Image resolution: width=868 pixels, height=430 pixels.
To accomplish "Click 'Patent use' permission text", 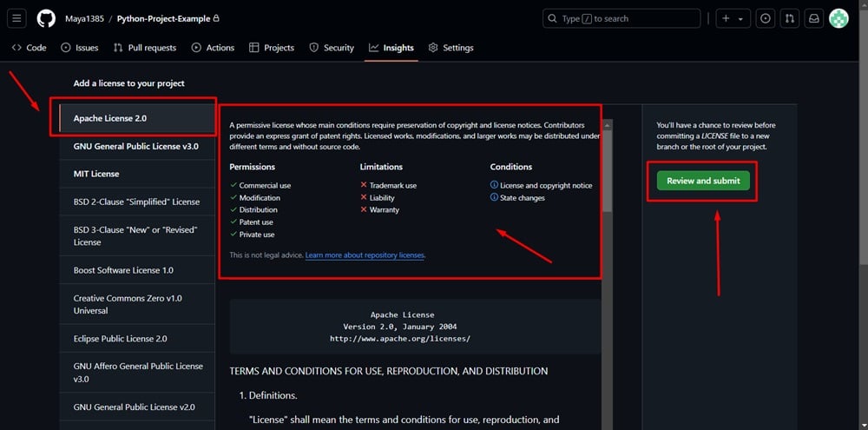I will 256,222.
